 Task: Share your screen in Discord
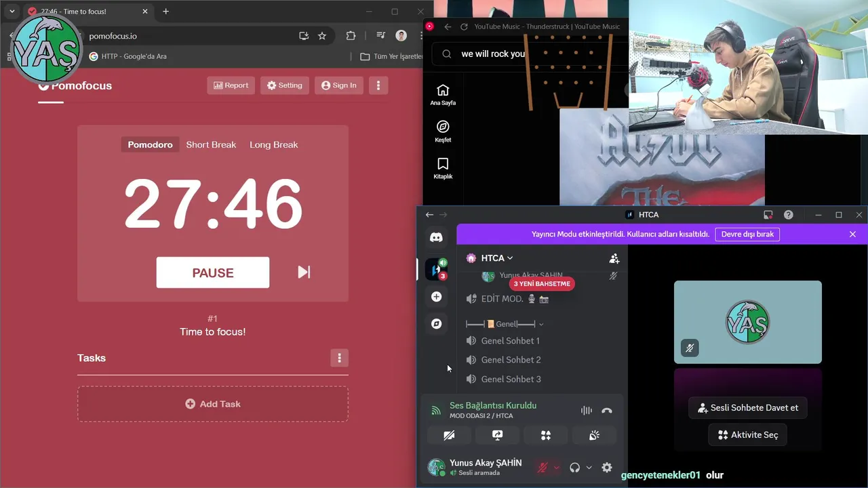tap(497, 435)
